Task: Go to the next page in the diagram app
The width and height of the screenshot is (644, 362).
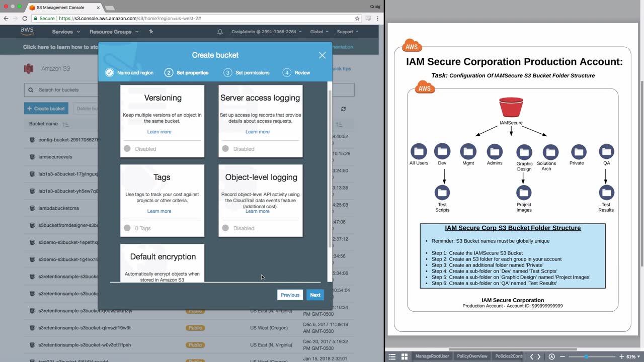Action: [x=539, y=356]
